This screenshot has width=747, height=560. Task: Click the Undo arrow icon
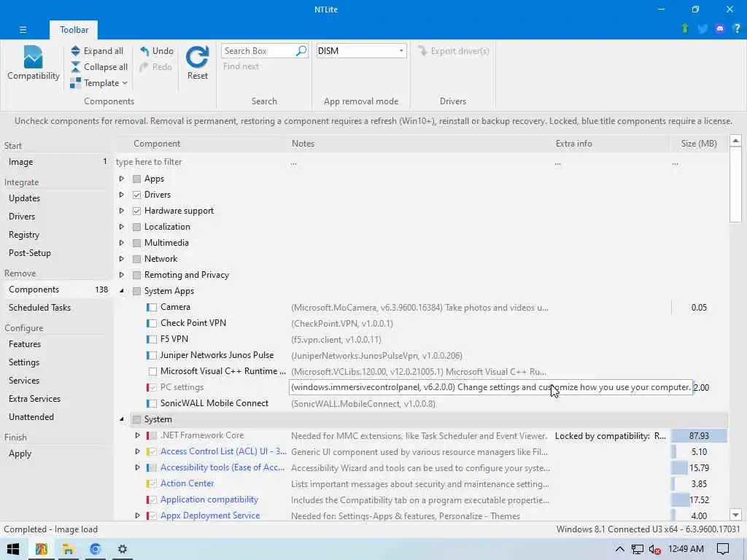click(x=144, y=51)
